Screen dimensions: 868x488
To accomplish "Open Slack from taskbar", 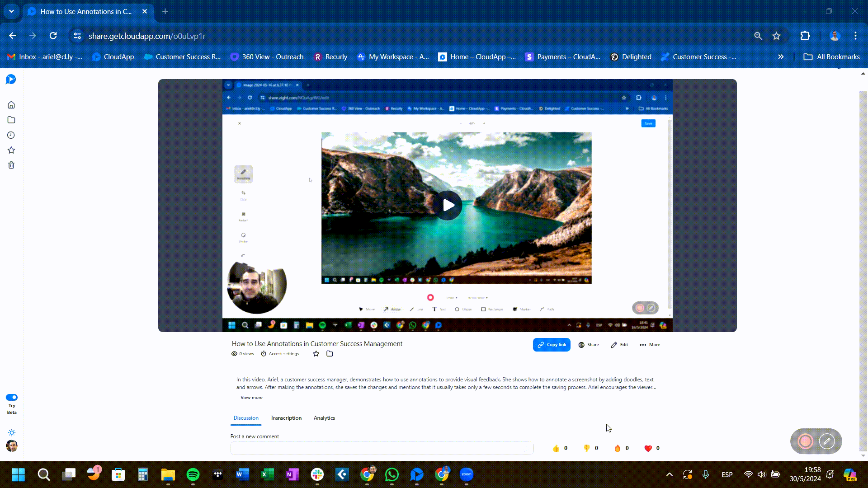I will 317,474.
